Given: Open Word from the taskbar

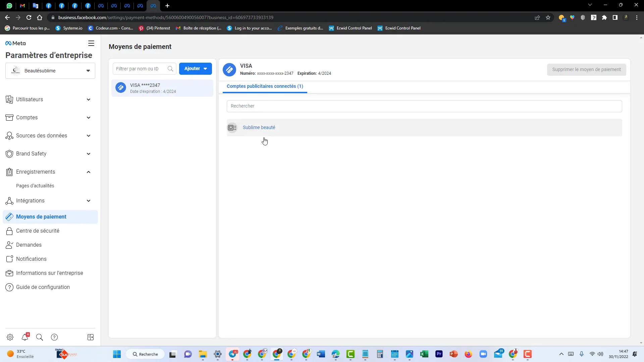Looking at the screenshot, I should pyautogui.click(x=321, y=354).
